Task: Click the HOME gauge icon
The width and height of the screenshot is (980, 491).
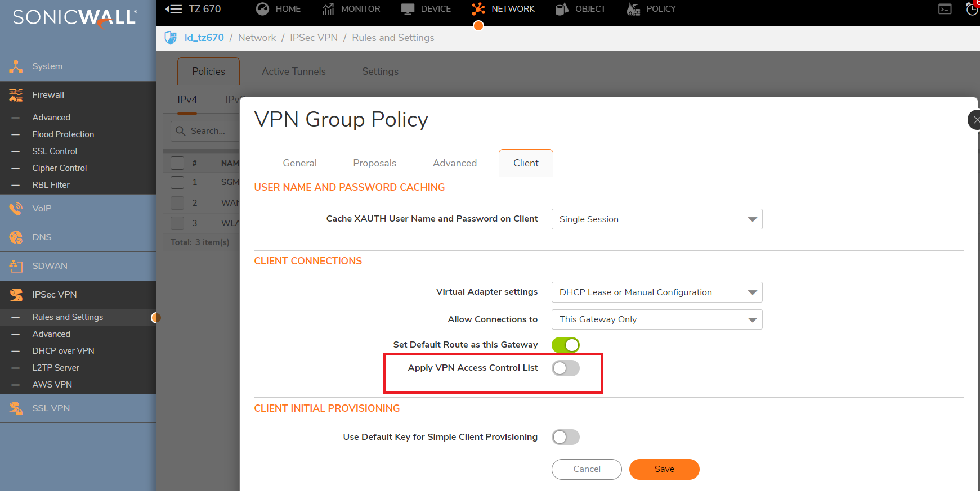Action: tap(262, 9)
